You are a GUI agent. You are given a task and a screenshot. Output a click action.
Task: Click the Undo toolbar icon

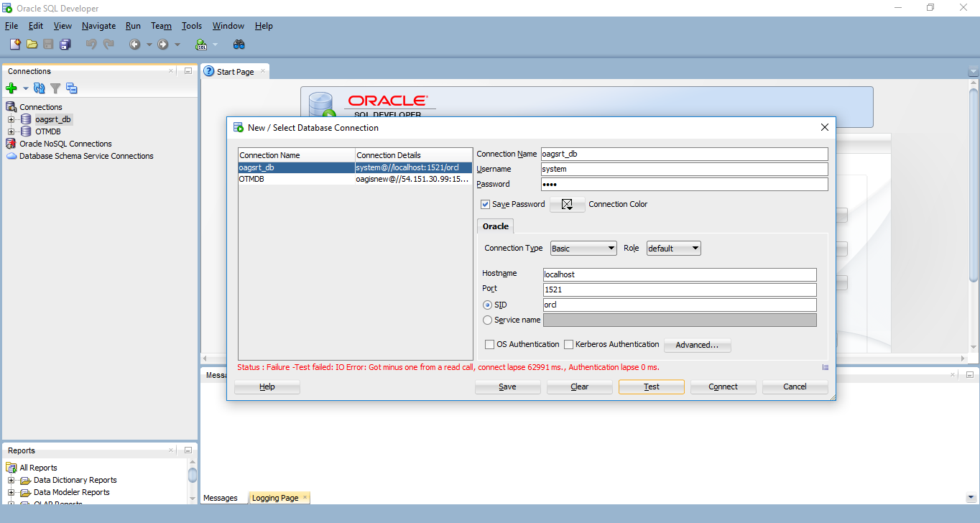91,45
